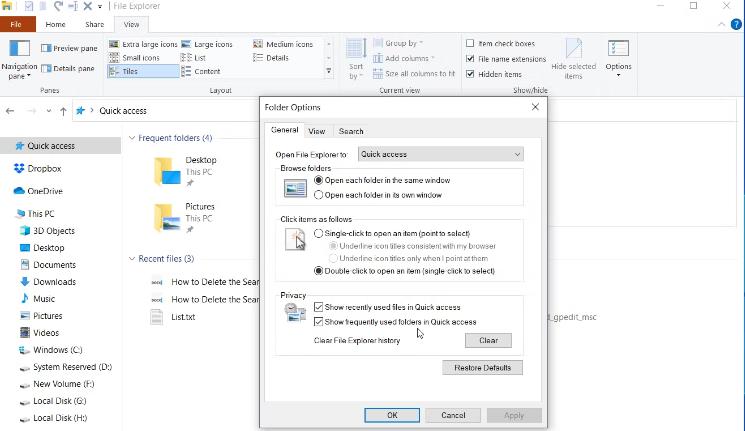
Task: Open Windows (C:) drive in sidebar
Action: (51, 350)
